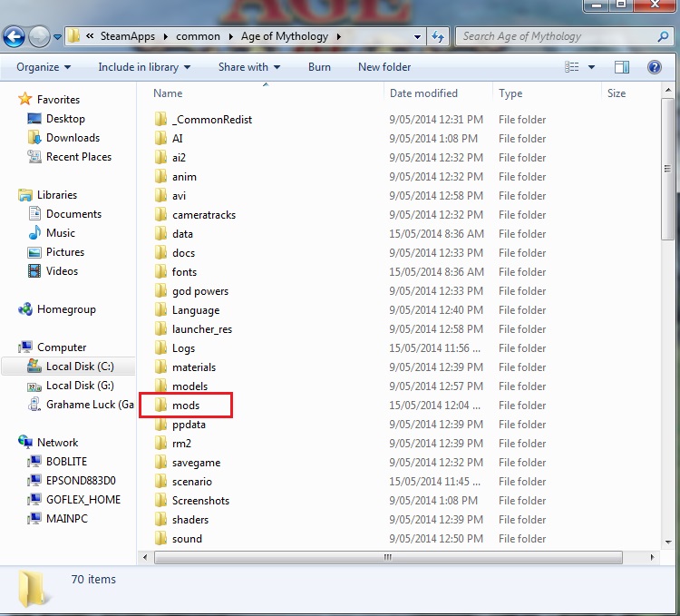Open the Documents library

[73, 214]
